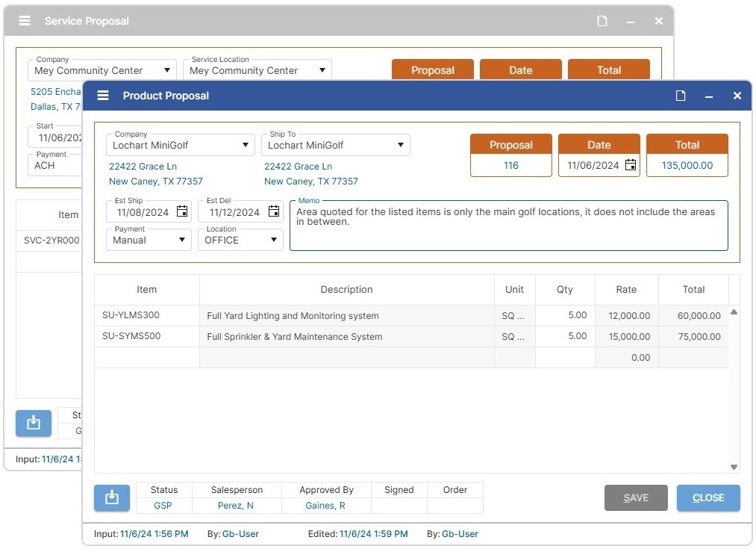Click the scroll-down arrow on the line items list
756x549 pixels.
(734, 466)
